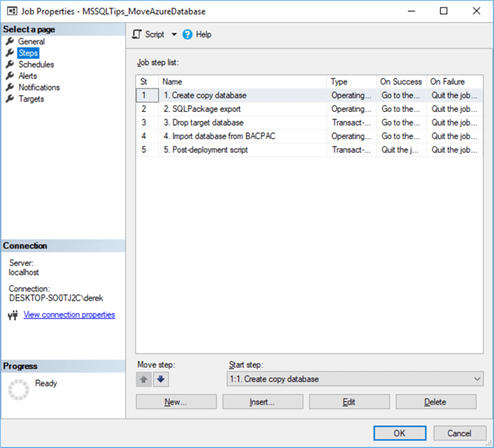Click the Edit button
494x448 pixels.
click(x=349, y=402)
